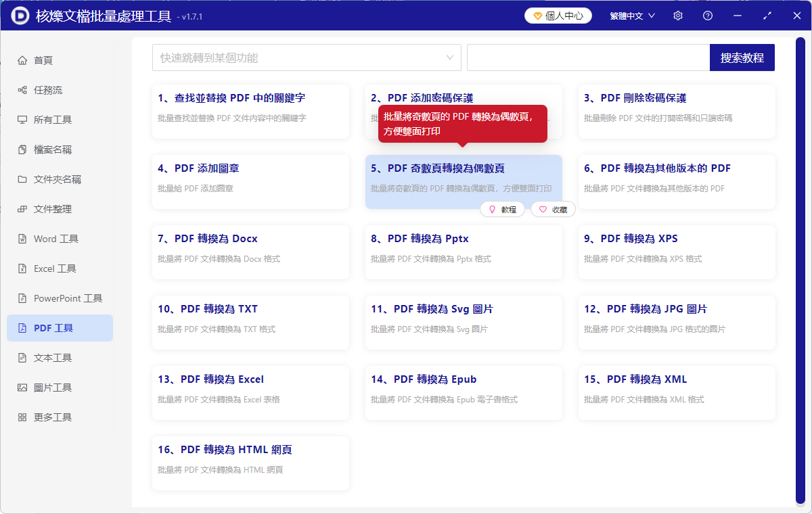This screenshot has height=514, width=812.
Task: Toggle 收藏 on the PDF 奇數頁轉換為偶數頁 card
Action: [x=553, y=209]
